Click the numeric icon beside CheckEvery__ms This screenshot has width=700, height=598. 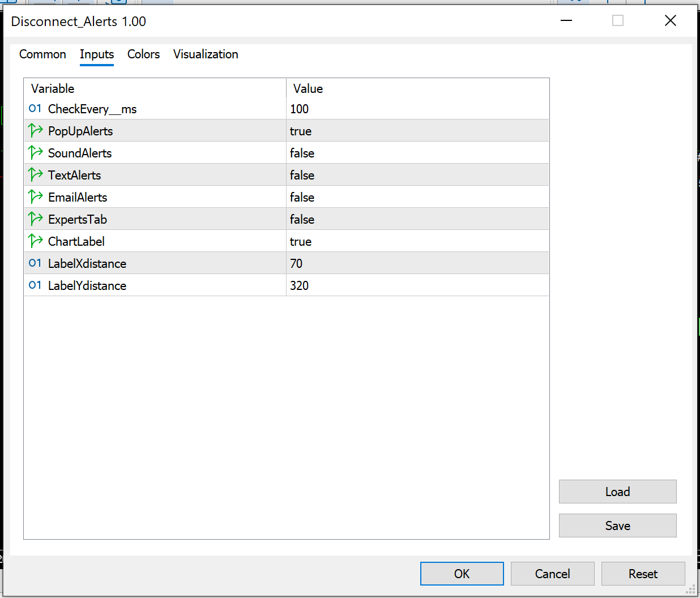[x=35, y=109]
